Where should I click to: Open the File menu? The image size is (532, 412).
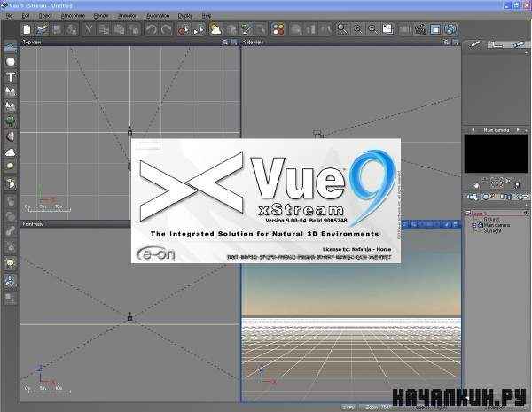click(10, 16)
